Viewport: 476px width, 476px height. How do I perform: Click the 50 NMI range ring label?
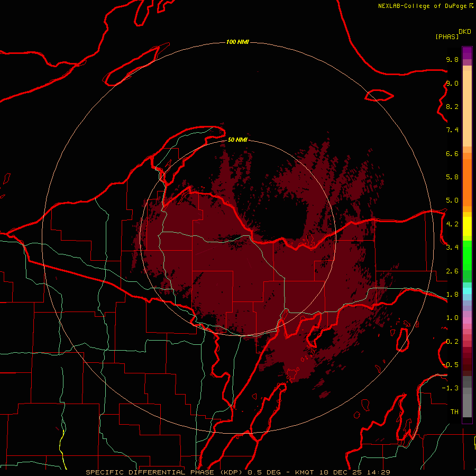pyautogui.click(x=237, y=140)
